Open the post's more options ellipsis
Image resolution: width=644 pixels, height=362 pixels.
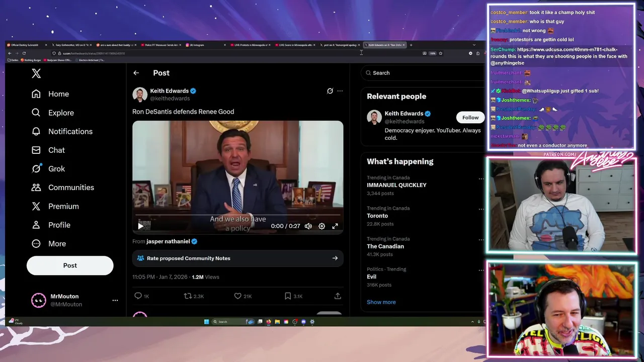(x=340, y=91)
